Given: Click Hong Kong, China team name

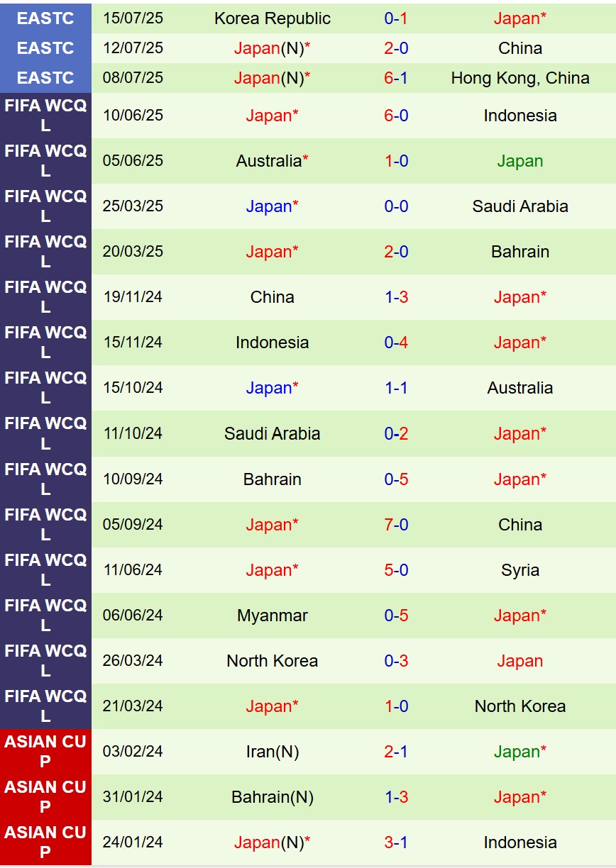Looking at the screenshot, I should [x=519, y=78].
